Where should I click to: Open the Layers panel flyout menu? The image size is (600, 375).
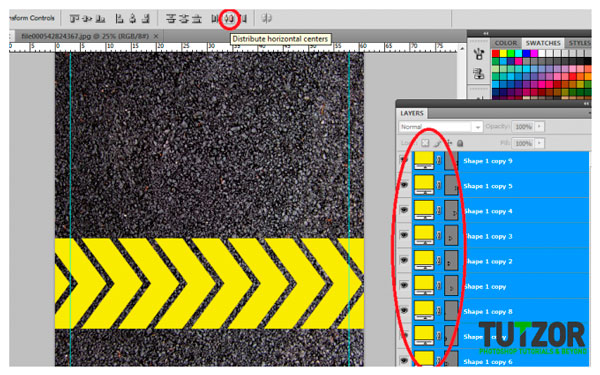(589, 113)
